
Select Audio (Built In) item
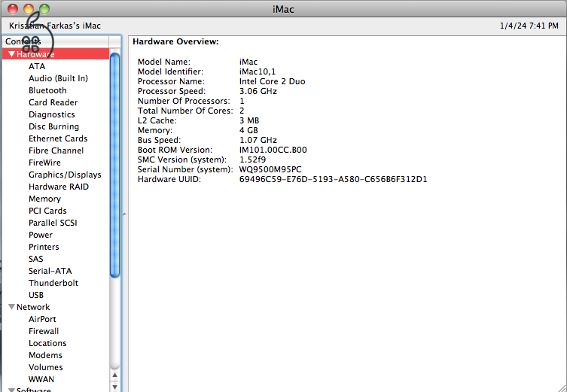pyautogui.click(x=58, y=78)
